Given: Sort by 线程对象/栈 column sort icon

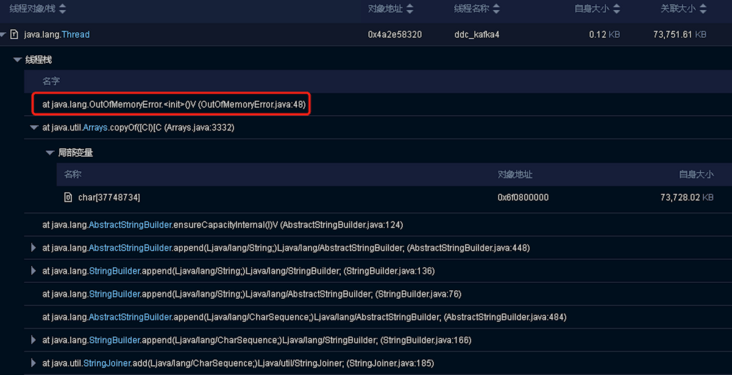Looking at the screenshot, I should [x=63, y=8].
